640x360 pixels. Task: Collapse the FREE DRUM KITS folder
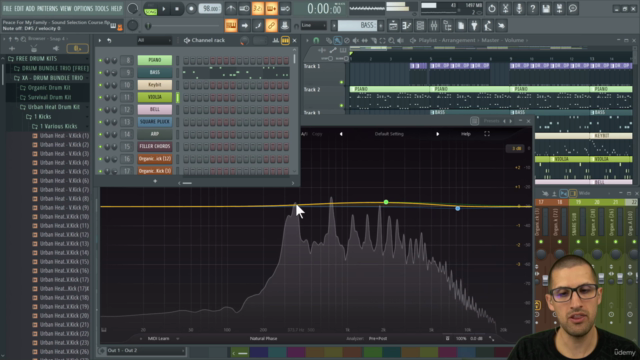point(36,59)
